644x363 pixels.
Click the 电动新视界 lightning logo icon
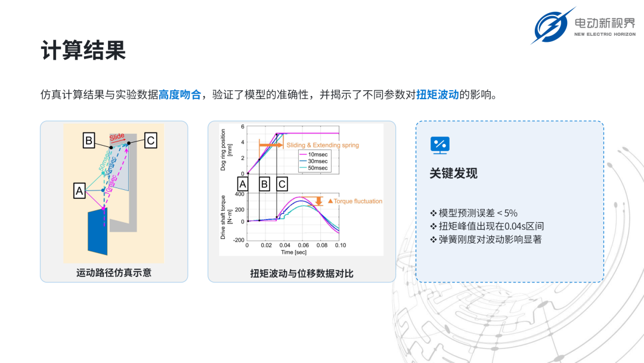tap(552, 26)
